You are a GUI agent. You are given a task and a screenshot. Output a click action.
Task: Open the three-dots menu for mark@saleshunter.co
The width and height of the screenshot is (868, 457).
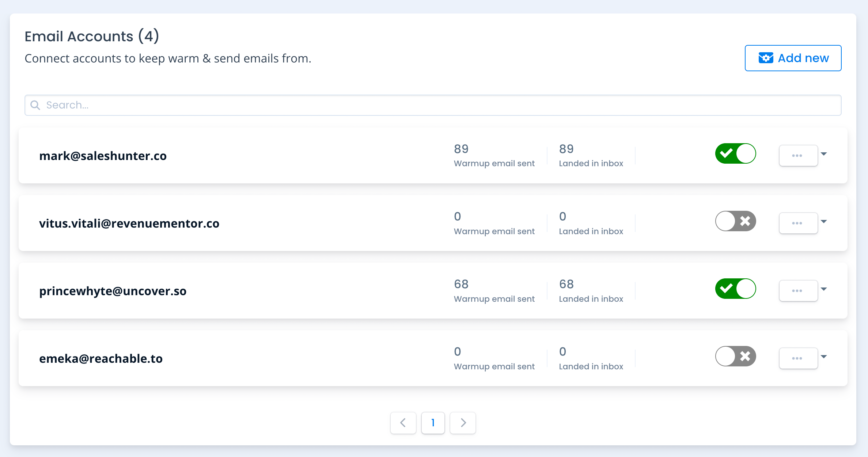click(x=798, y=156)
